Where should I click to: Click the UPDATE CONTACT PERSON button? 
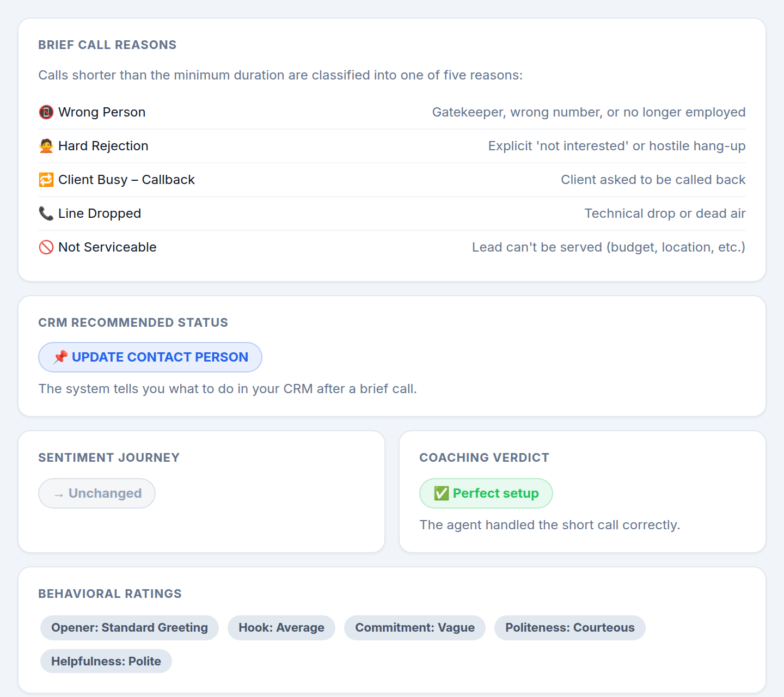point(150,357)
